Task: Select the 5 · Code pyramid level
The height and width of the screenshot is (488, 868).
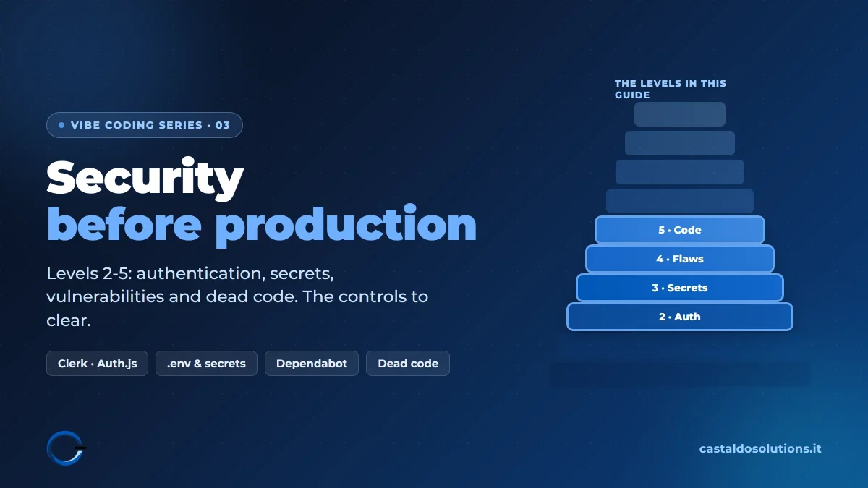Action: coord(680,230)
